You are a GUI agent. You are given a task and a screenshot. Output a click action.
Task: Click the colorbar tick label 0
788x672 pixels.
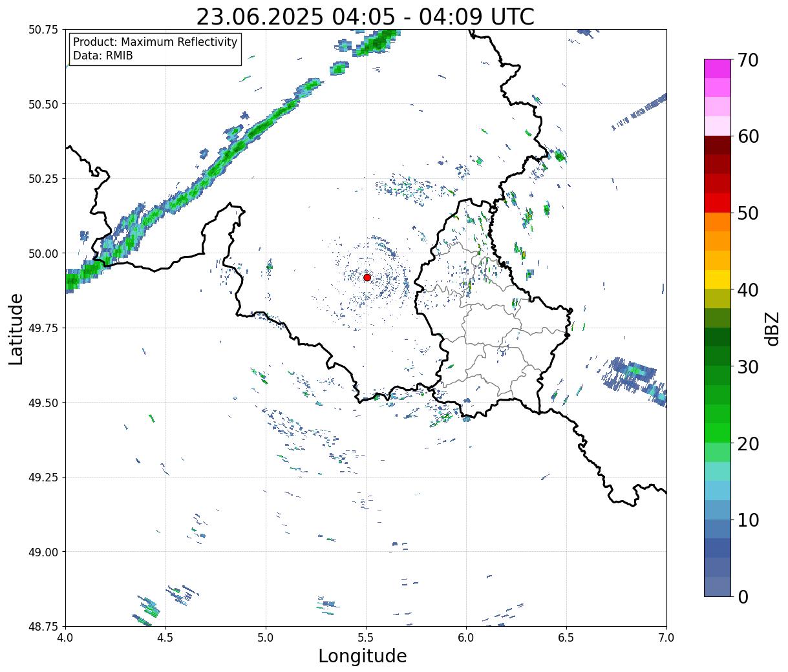(x=743, y=597)
